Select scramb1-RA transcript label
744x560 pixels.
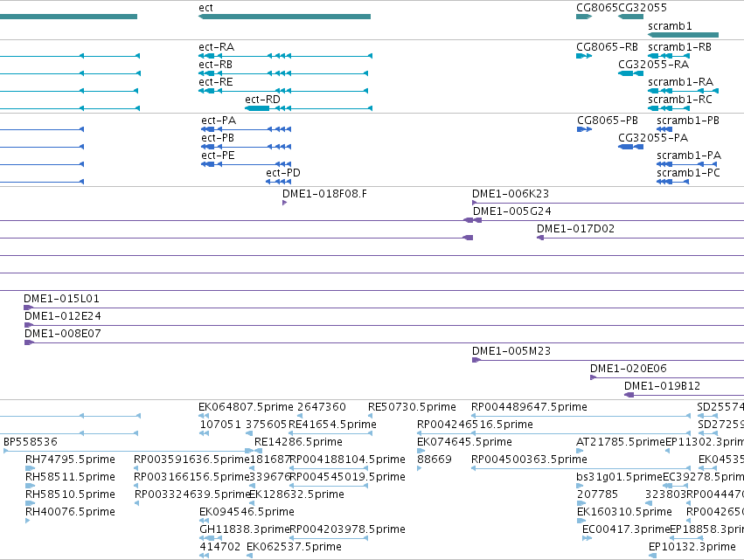pos(680,82)
